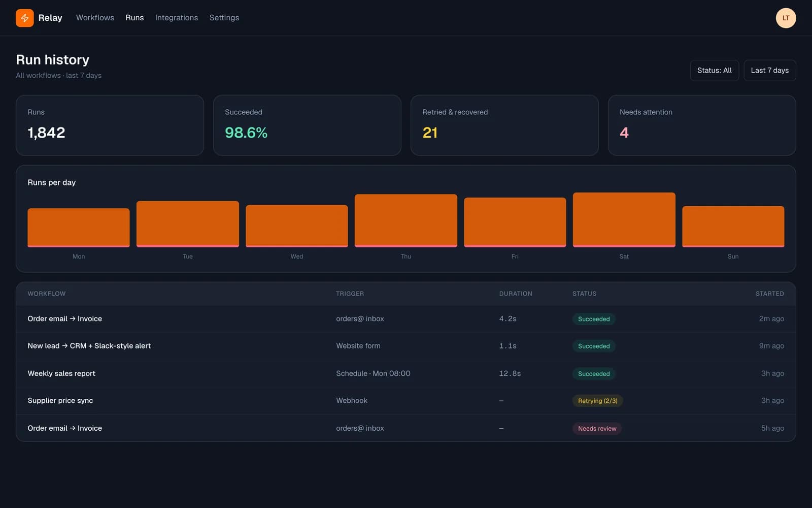Viewport: 812px width, 508px height.
Task: Open the Supplier price sync run
Action: (x=406, y=401)
